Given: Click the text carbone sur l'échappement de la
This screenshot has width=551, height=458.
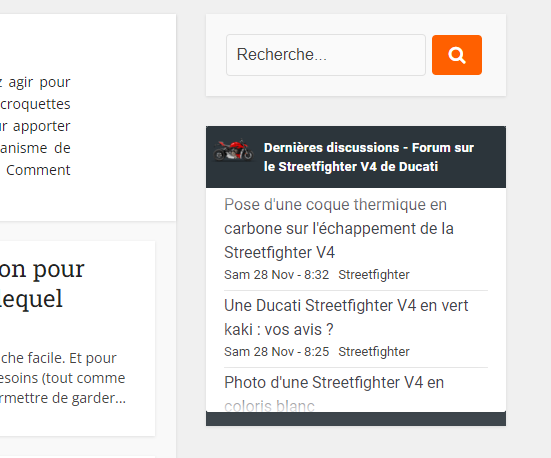Looking at the screenshot, I should click(339, 228).
